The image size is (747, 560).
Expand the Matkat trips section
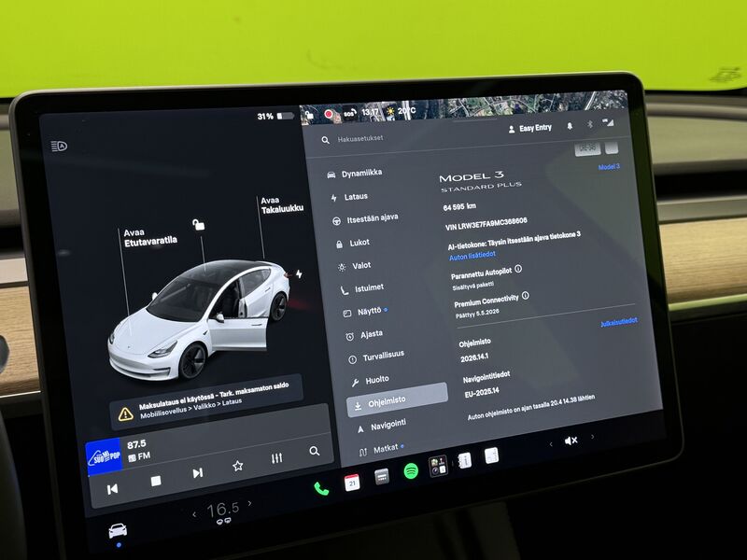(385, 448)
